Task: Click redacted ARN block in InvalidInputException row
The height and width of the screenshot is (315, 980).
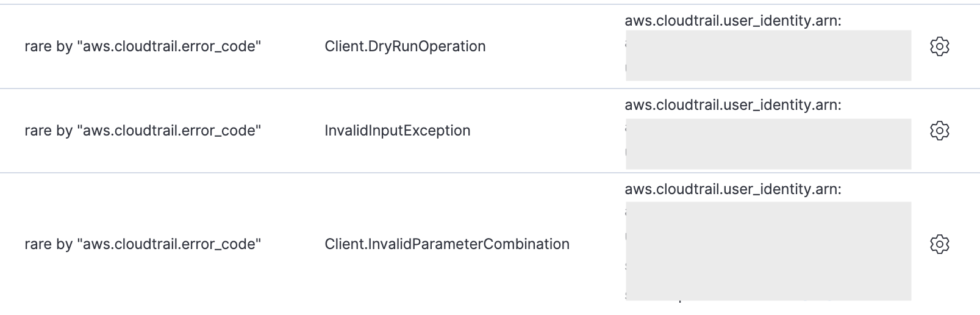Action: [x=768, y=144]
